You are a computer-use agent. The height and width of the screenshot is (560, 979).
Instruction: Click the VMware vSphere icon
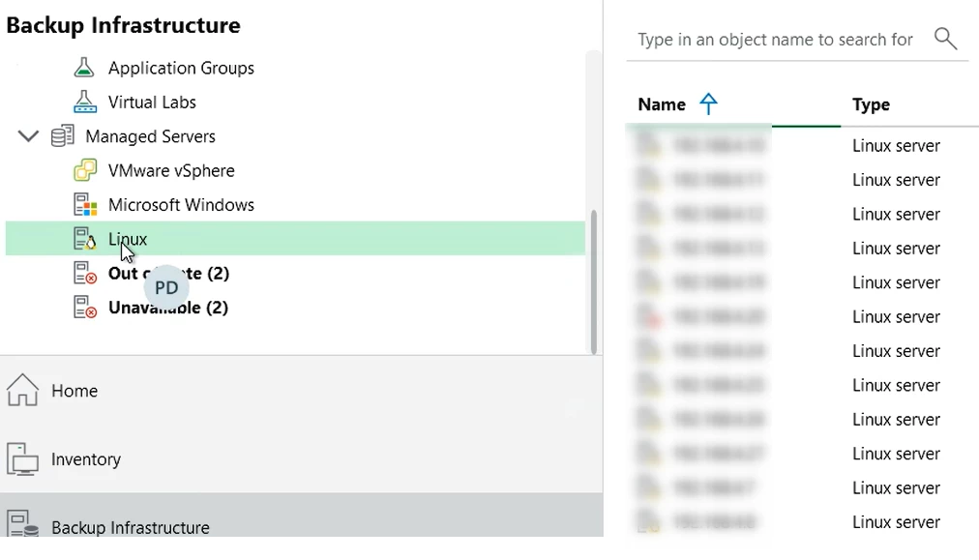click(x=85, y=170)
